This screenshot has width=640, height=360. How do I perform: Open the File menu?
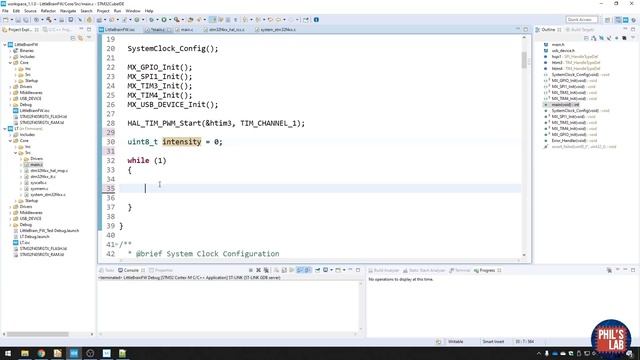[5, 11]
